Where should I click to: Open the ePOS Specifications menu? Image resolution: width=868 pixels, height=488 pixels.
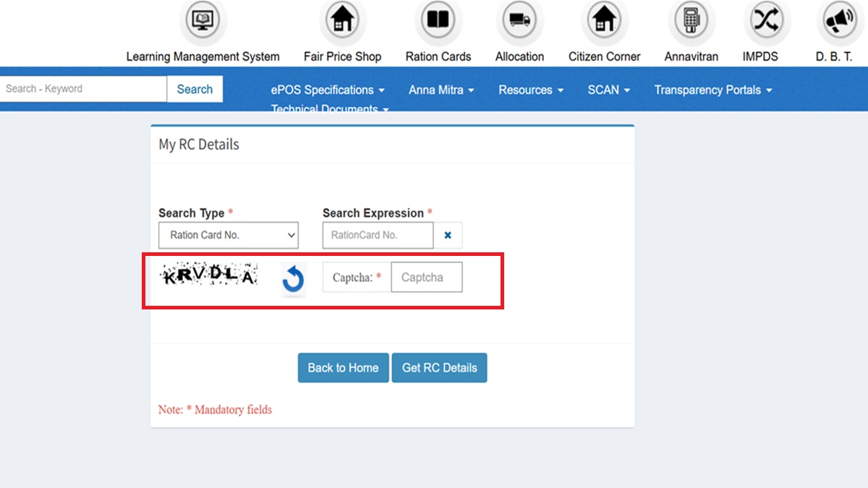(x=328, y=90)
